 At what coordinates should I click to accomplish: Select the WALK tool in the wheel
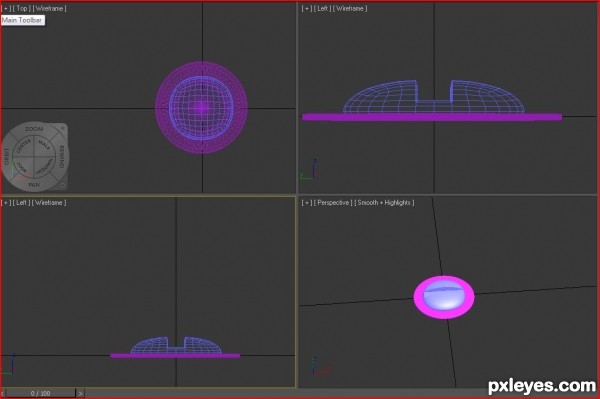click(45, 145)
